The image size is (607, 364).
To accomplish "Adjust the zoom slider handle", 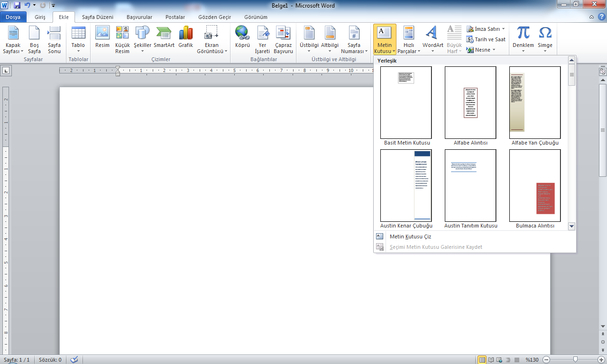I will tap(575, 360).
